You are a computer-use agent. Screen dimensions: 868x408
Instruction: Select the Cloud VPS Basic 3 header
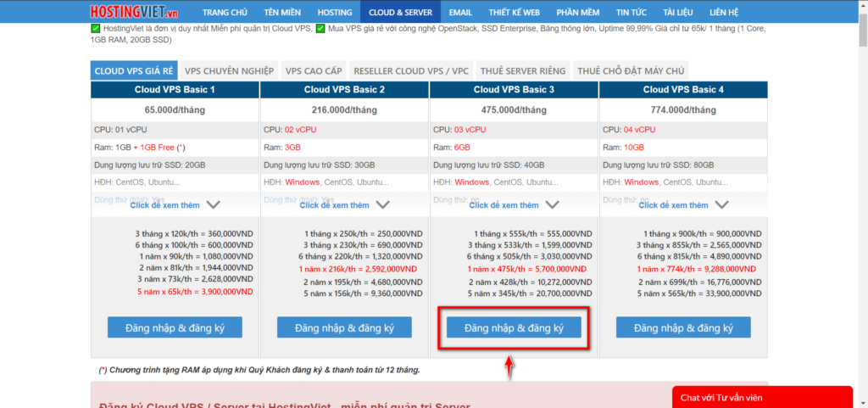pos(514,90)
